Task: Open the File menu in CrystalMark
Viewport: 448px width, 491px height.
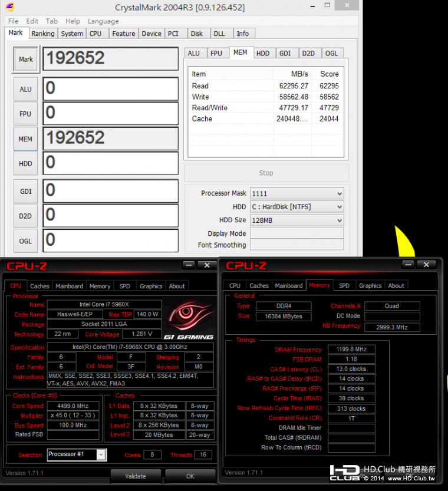Action: coord(13,21)
